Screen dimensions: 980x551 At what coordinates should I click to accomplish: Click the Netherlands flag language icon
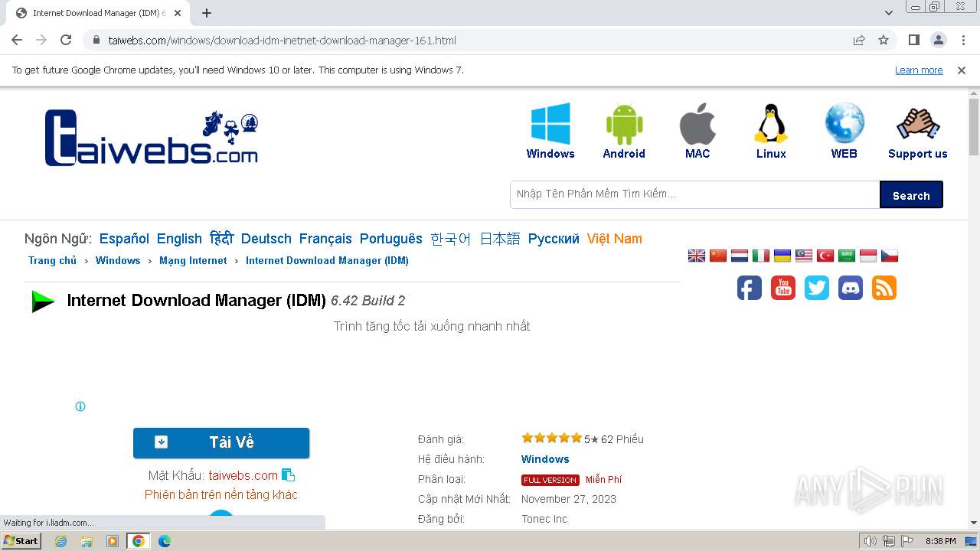point(740,256)
